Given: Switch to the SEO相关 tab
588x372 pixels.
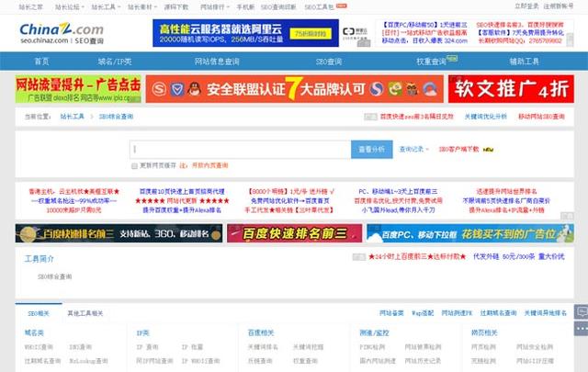Looking at the screenshot, I should pos(39,313).
